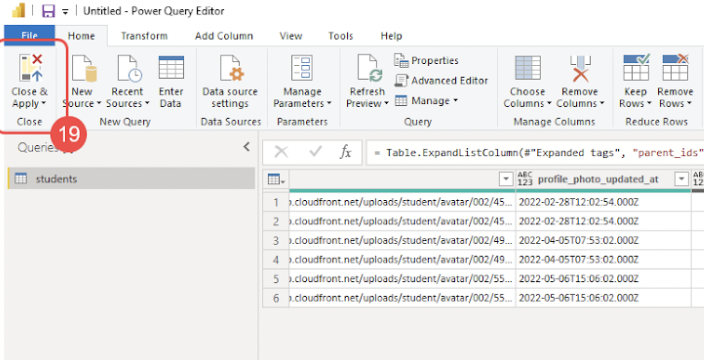Switch to the Transform ribbon tab
The height and width of the screenshot is (360, 704).
pos(144,36)
